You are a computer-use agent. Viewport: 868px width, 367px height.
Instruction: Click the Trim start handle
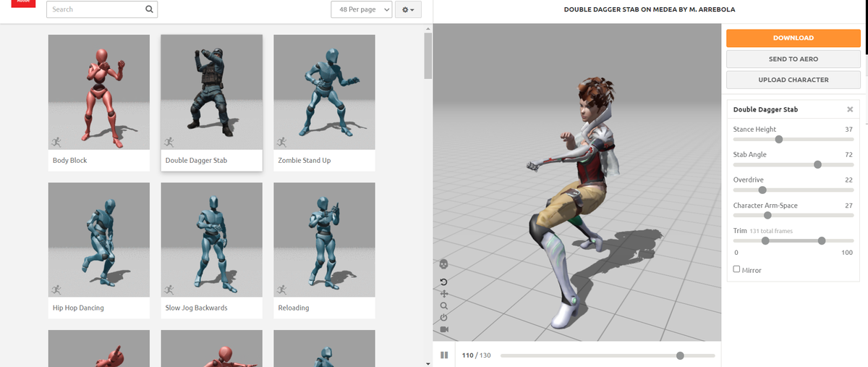coord(765,241)
